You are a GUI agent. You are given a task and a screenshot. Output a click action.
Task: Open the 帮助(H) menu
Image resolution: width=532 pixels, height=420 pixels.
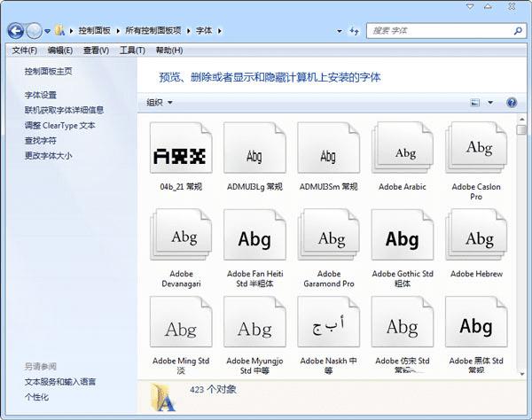[x=169, y=51]
